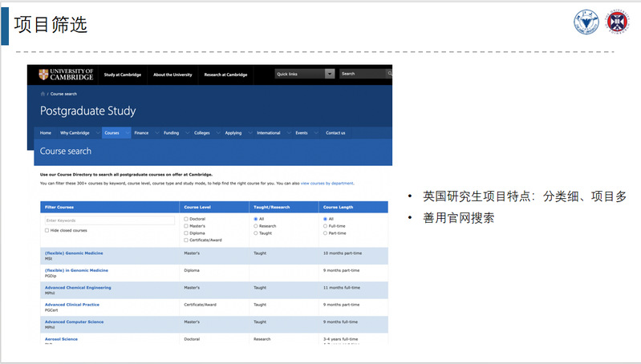Click '10 months part-time' cell
The height and width of the screenshot is (364, 641).
point(343,253)
